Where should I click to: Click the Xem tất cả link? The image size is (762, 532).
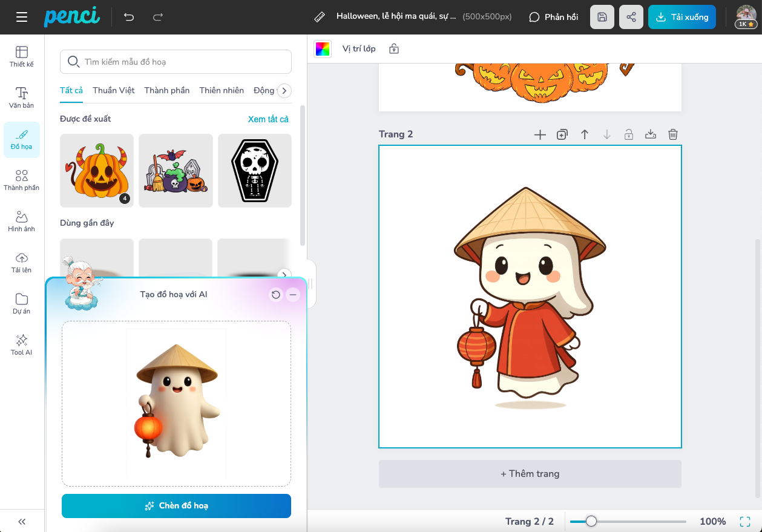[268, 119]
